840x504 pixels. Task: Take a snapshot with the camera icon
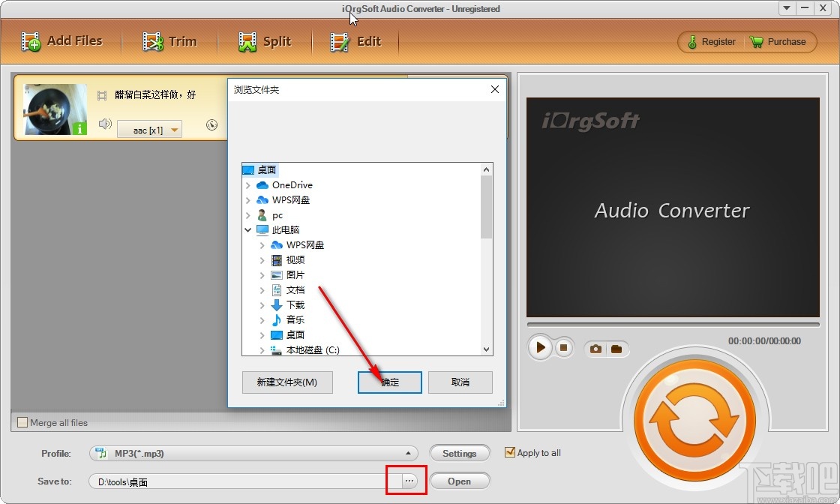click(x=596, y=348)
